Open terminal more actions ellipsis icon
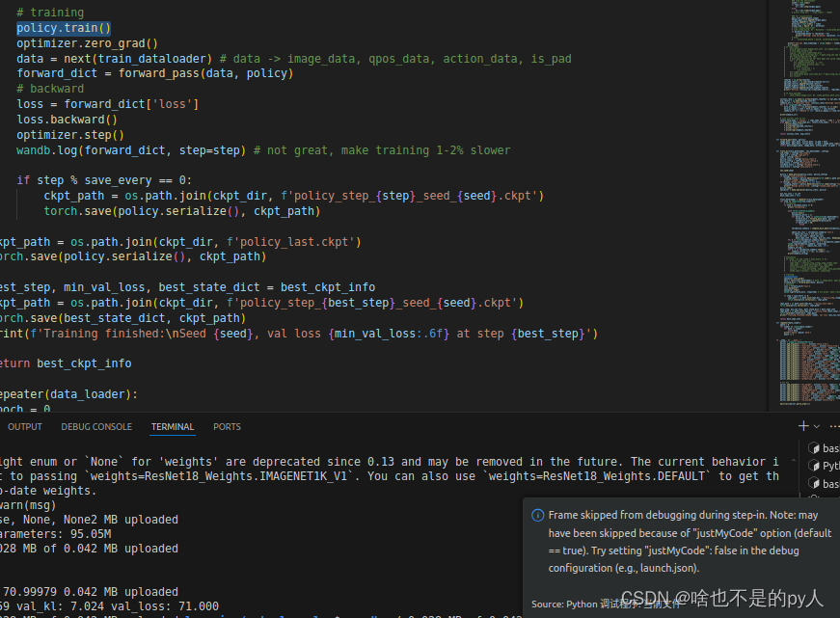 click(833, 426)
